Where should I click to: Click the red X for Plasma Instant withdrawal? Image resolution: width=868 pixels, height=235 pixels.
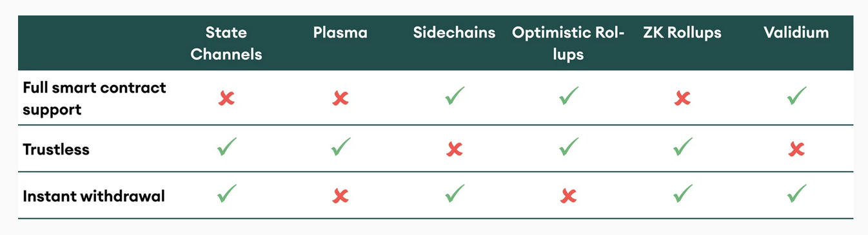(340, 196)
